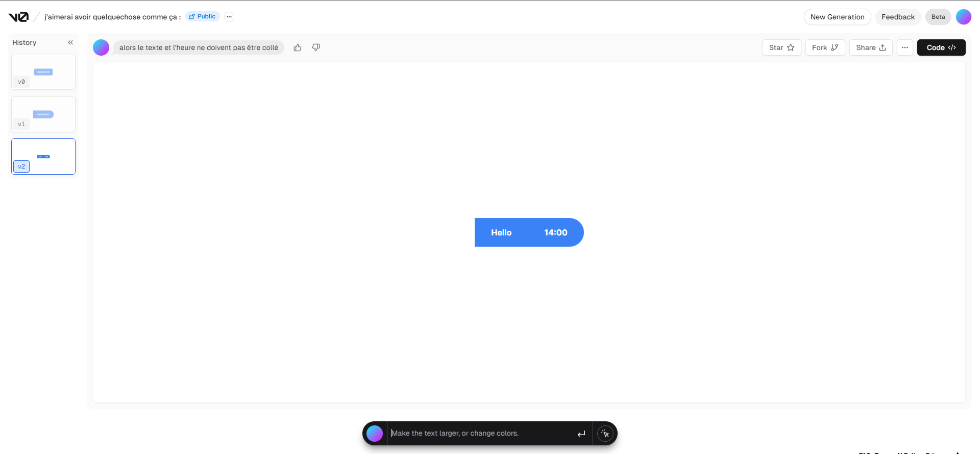The height and width of the screenshot is (454, 980).
Task: Fork this generation
Action: [825, 47]
